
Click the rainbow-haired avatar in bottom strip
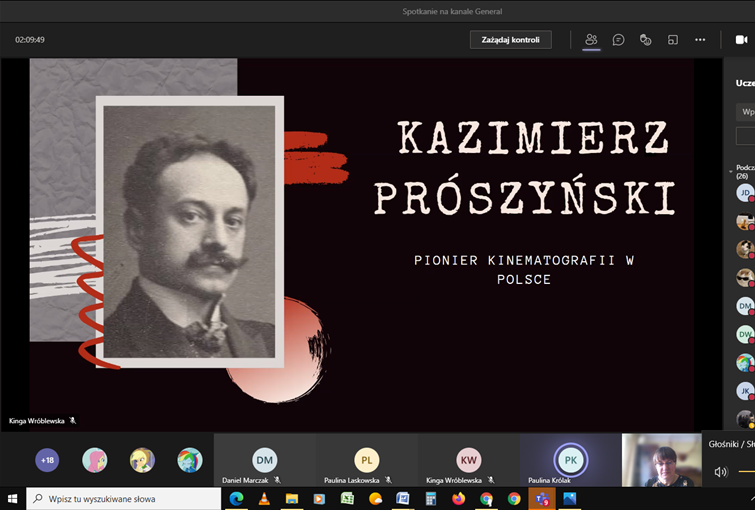coord(190,460)
